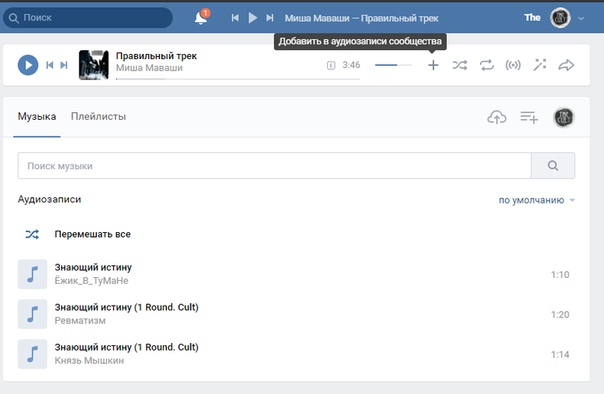Click duration 1:10
The width and height of the screenshot is (604, 394).
pos(560,275)
